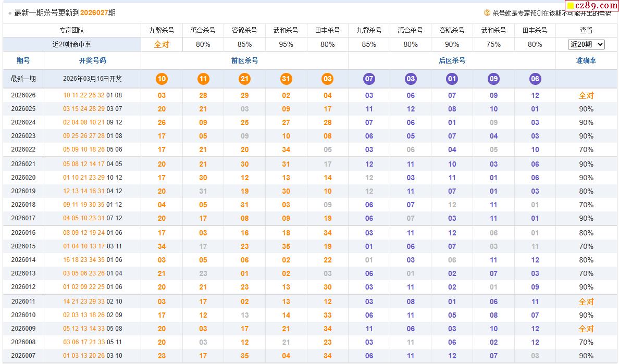The width and height of the screenshot is (619, 364).
Task: Select the purple ball numbered 06
Action: 535,79
